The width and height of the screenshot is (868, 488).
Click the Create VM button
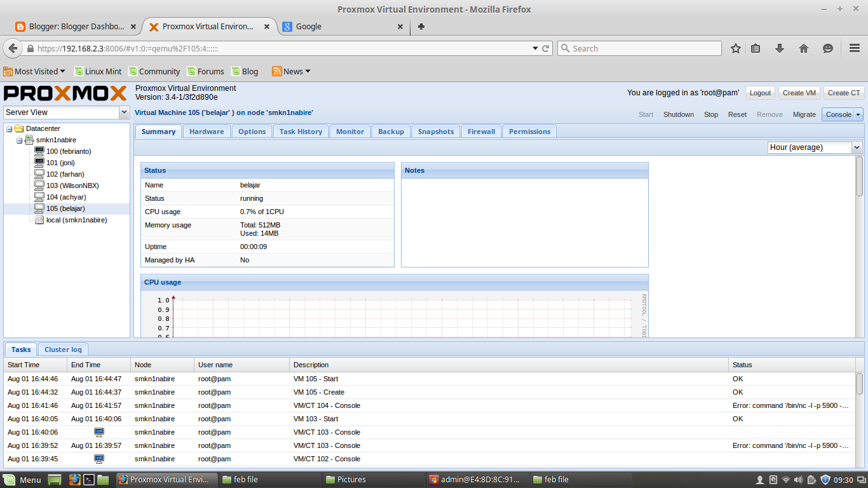(x=799, y=92)
